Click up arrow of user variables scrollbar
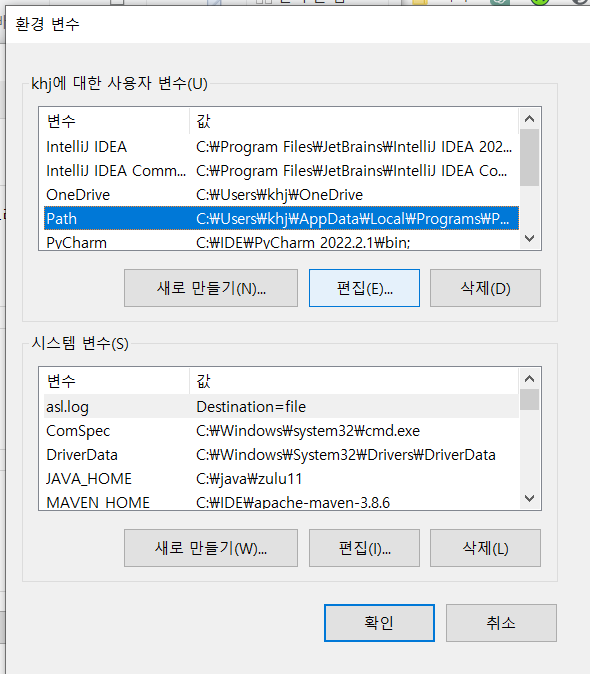Screen dimensions: 590x674 tap(529, 119)
